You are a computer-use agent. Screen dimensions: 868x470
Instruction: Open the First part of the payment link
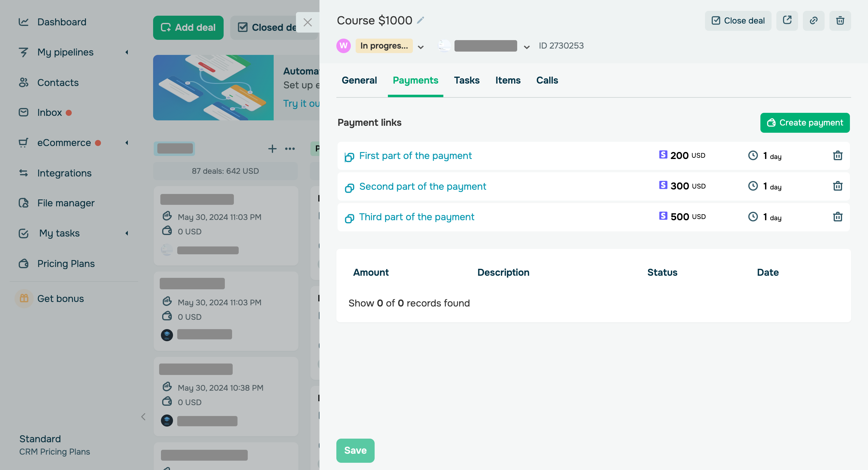pos(415,155)
